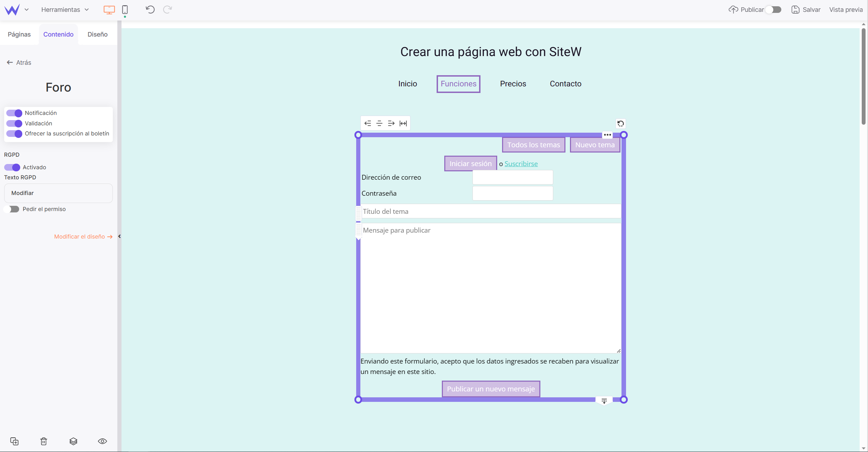Click the reset rotation icon
Image resolution: width=868 pixels, height=452 pixels.
tap(620, 124)
